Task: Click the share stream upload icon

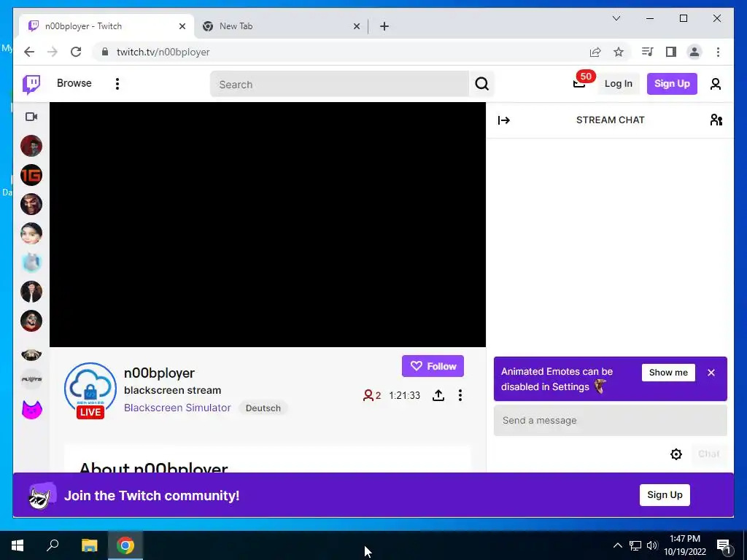Action: point(438,395)
